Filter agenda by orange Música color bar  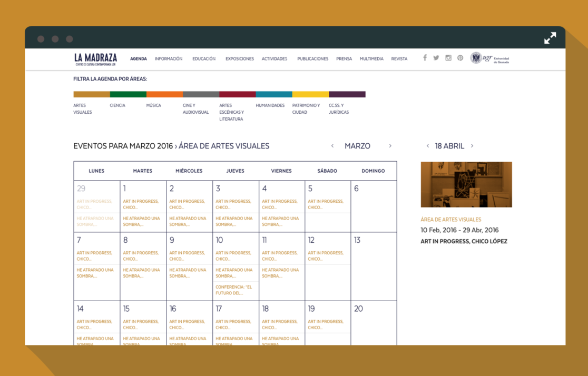[x=164, y=94]
